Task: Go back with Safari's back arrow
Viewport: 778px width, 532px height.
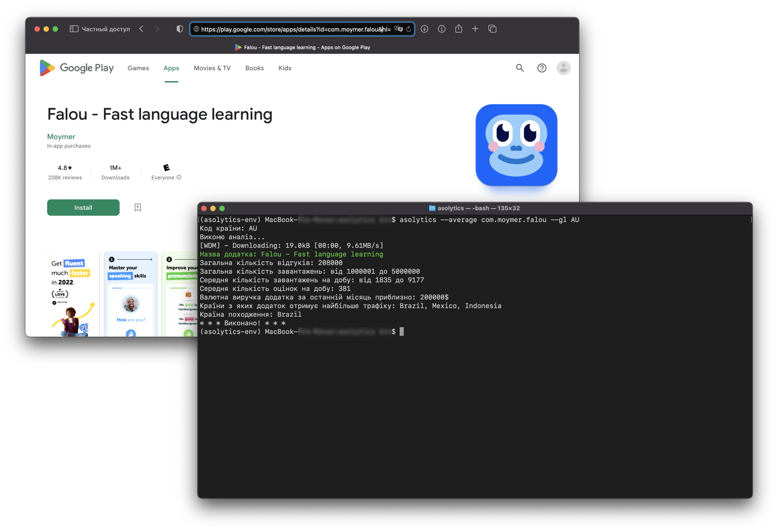Action: 141,29
